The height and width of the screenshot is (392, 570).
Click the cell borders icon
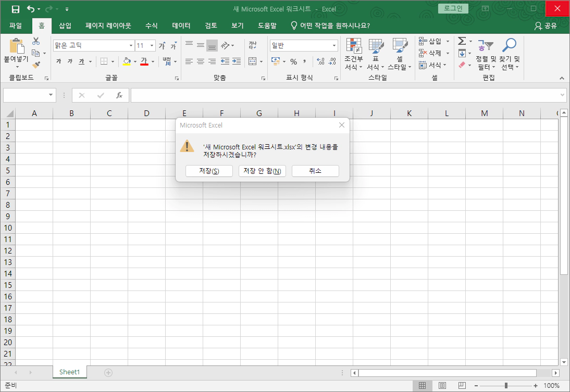pos(104,61)
